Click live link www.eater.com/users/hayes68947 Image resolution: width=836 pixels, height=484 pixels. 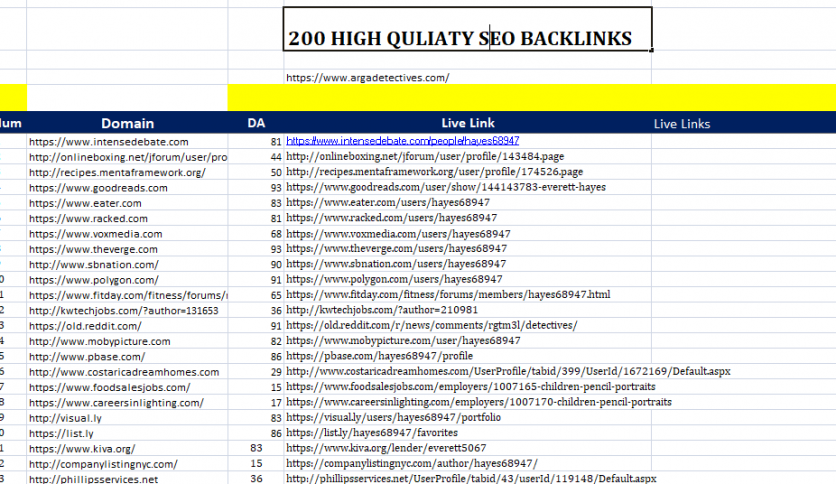click(388, 203)
